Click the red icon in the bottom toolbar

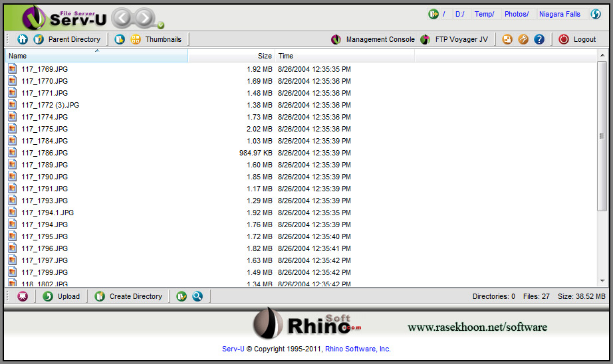click(x=23, y=296)
